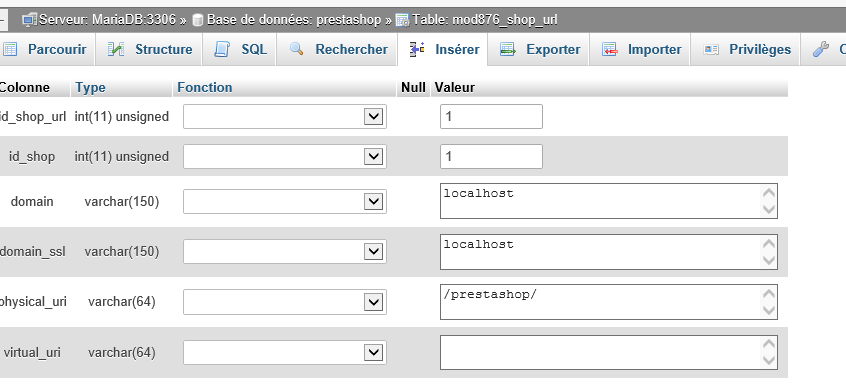Open the Exporter tab
This screenshot has width=846, height=385.
click(538, 49)
